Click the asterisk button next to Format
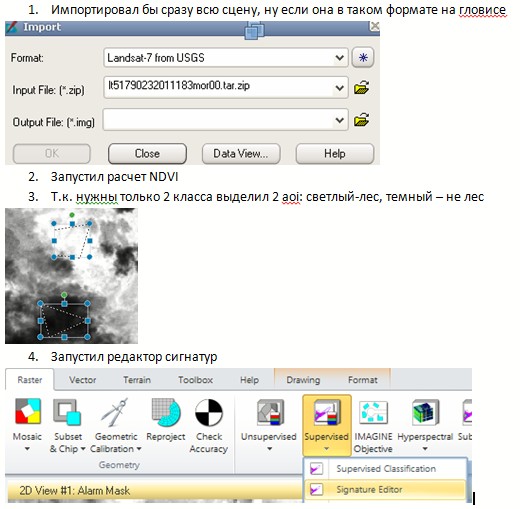This screenshot has height=509, width=520. 363,58
